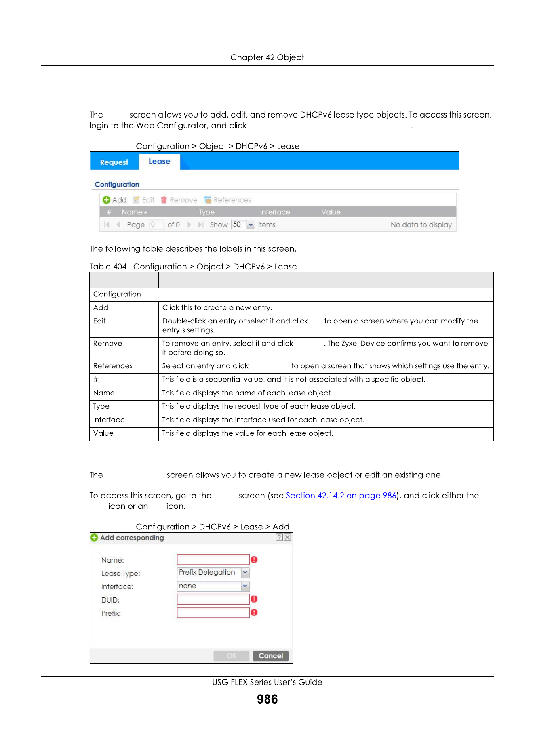Go to previous page arrow
This screenshot has width=535, height=756.
point(118,225)
